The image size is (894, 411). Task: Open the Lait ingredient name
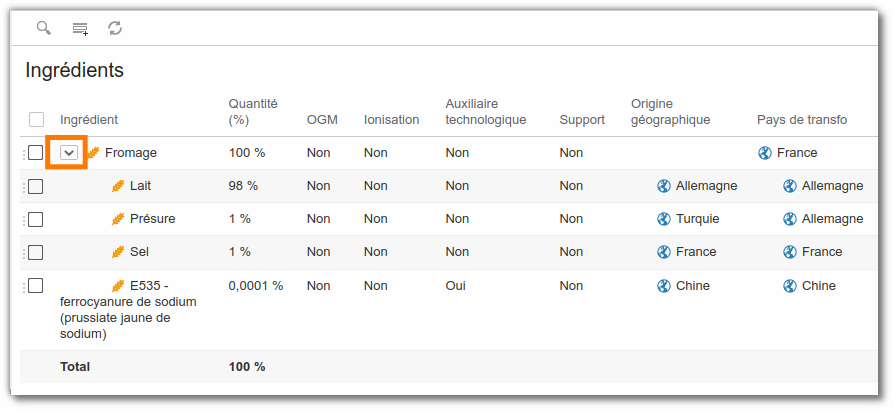pos(141,186)
